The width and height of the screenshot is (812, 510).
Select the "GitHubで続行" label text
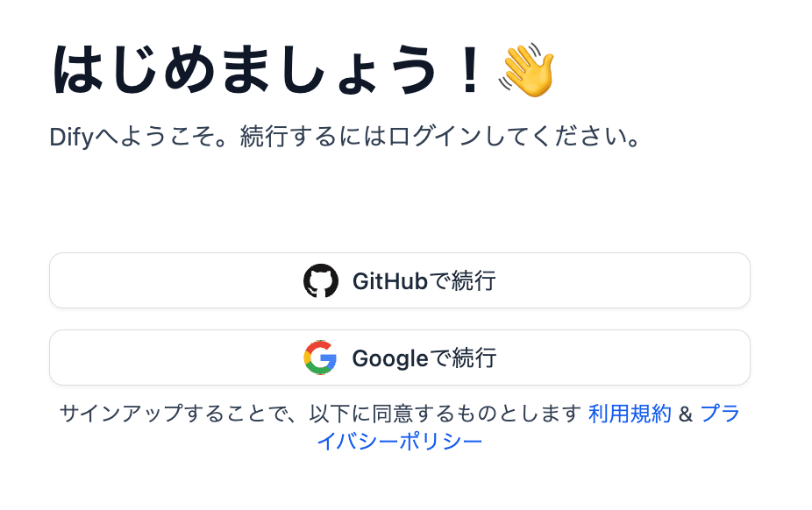[x=424, y=281]
